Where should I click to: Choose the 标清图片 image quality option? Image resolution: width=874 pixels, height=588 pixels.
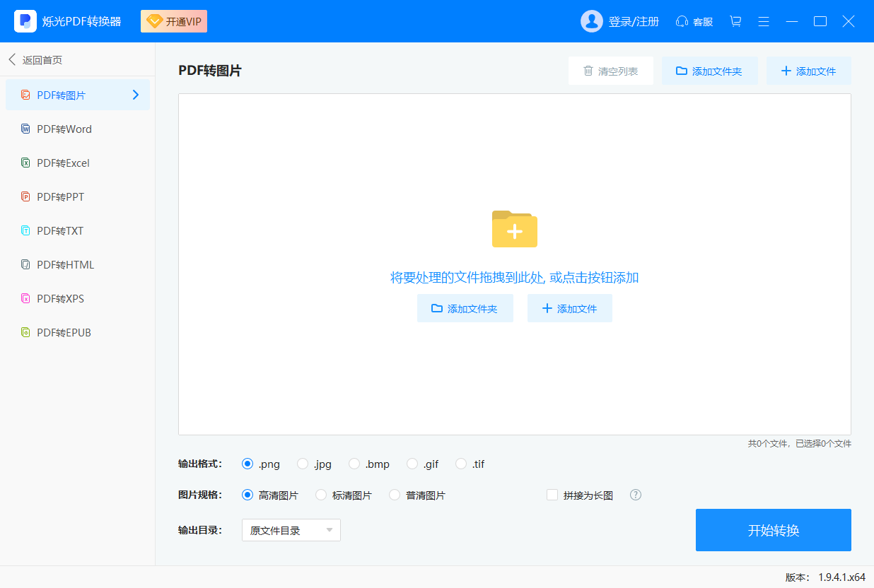point(321,495)
